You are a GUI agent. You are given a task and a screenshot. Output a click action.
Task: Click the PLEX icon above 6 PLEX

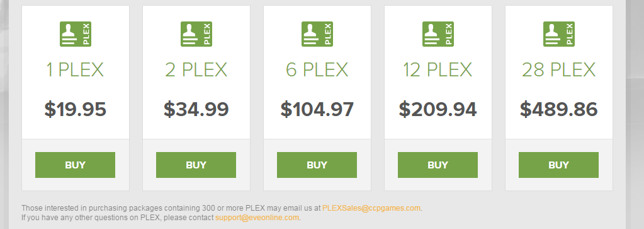pos(317,34)
